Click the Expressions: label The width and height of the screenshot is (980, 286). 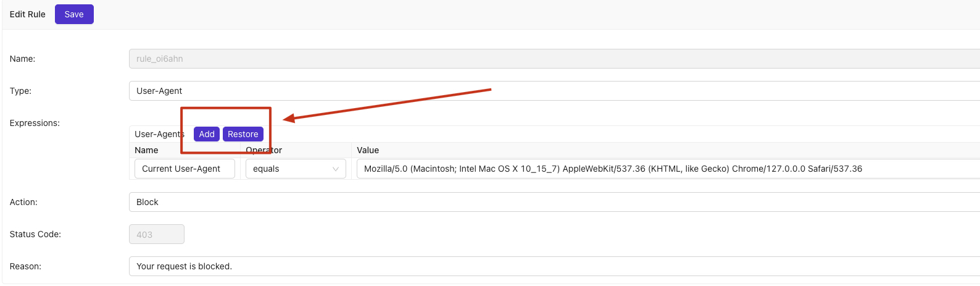35,123
